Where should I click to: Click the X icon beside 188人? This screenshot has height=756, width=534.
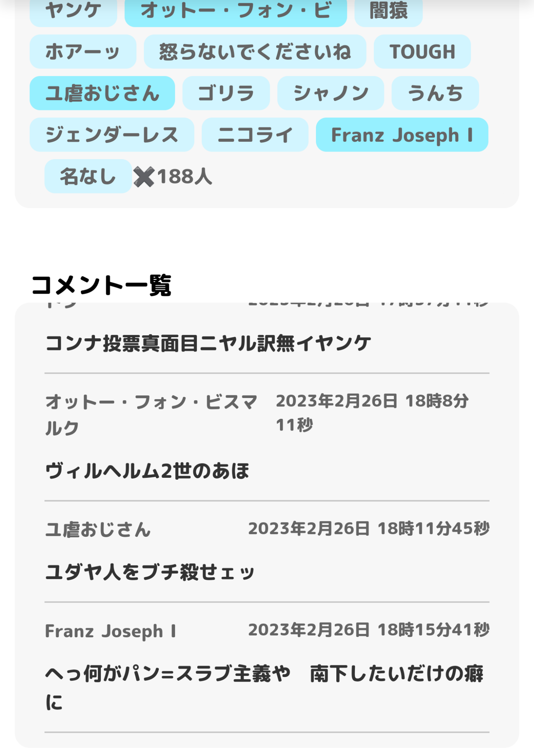point(144,177)
